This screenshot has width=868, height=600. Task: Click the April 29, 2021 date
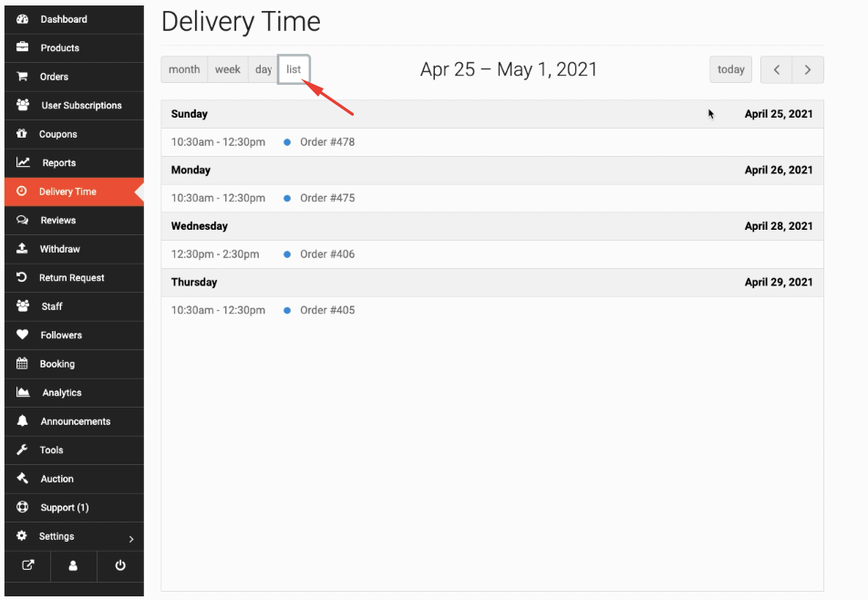779,282
